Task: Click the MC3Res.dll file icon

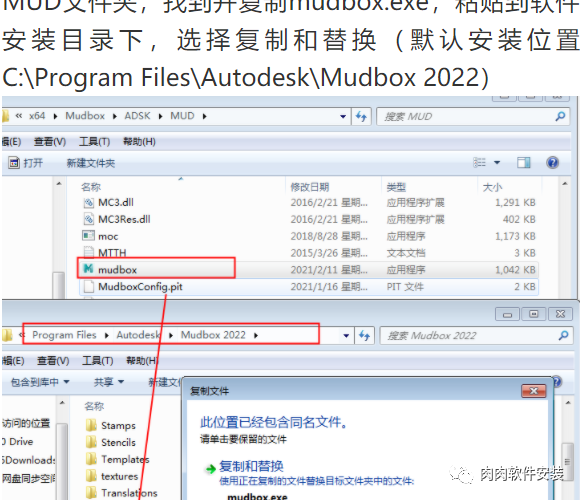Action: [88, 219]
